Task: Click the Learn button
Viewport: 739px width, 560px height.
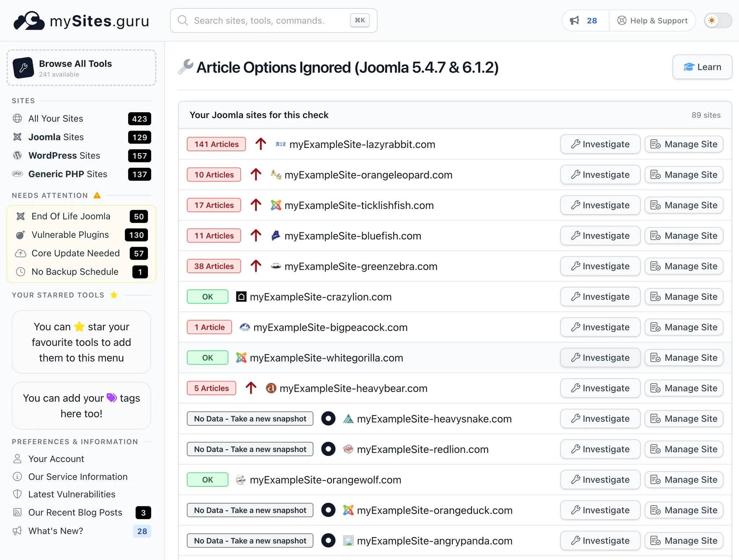Action: (702, 67)
